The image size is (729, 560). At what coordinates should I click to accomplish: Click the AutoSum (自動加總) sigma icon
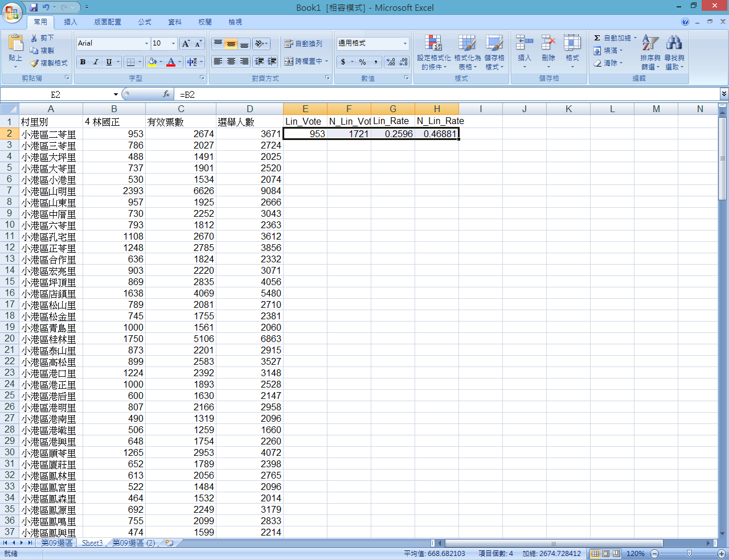click(x=597, y=38)
